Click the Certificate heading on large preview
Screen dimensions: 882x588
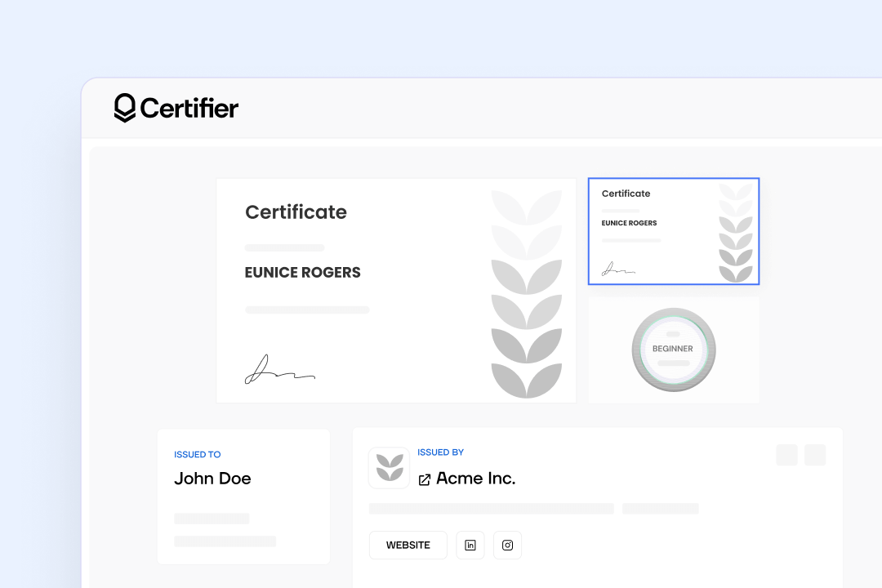(296, 212)
